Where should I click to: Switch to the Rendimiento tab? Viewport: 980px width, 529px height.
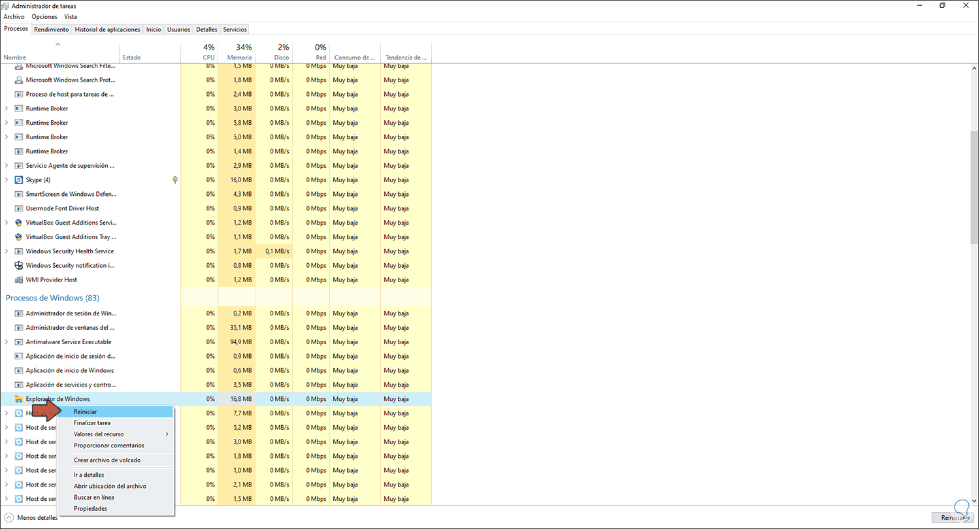52,29
